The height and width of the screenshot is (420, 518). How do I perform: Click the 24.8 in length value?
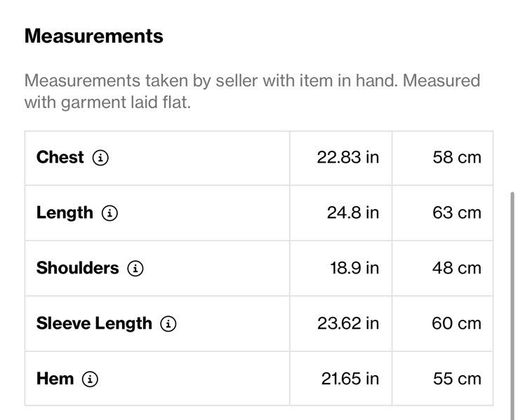coord(353,212)
